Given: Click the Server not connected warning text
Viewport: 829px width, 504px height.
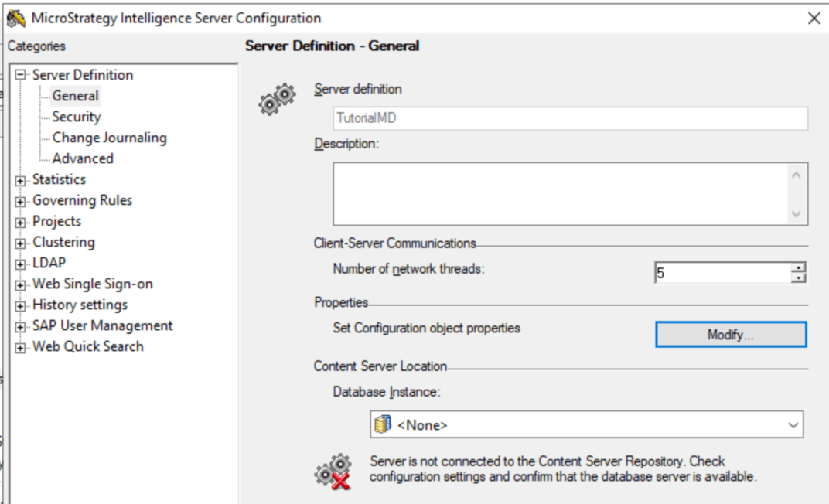Looking at the screenshot, I should tap(563, 469).
